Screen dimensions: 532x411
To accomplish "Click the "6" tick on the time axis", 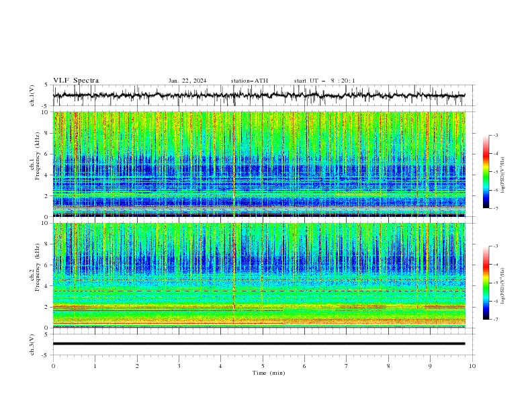I will (x=304, y=366).
